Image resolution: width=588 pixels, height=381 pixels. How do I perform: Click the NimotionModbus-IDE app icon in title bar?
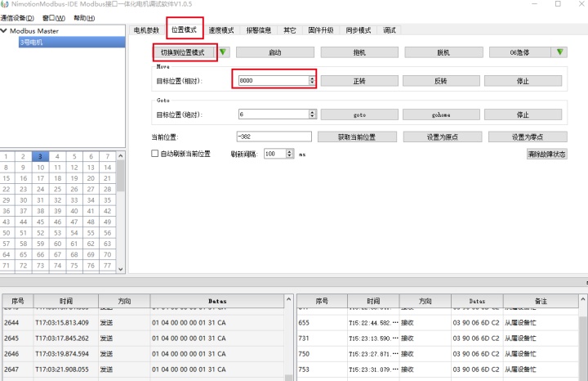[5, 5]
